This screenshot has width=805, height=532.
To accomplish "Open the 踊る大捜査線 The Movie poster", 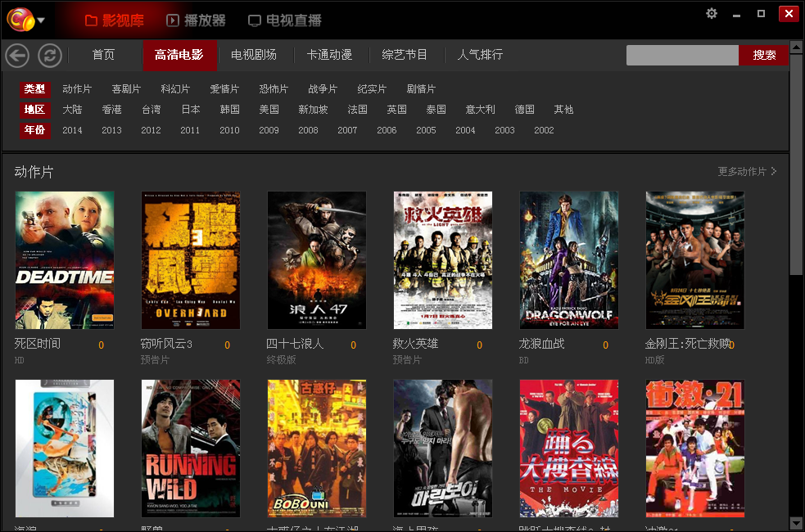I will (569, 449).
